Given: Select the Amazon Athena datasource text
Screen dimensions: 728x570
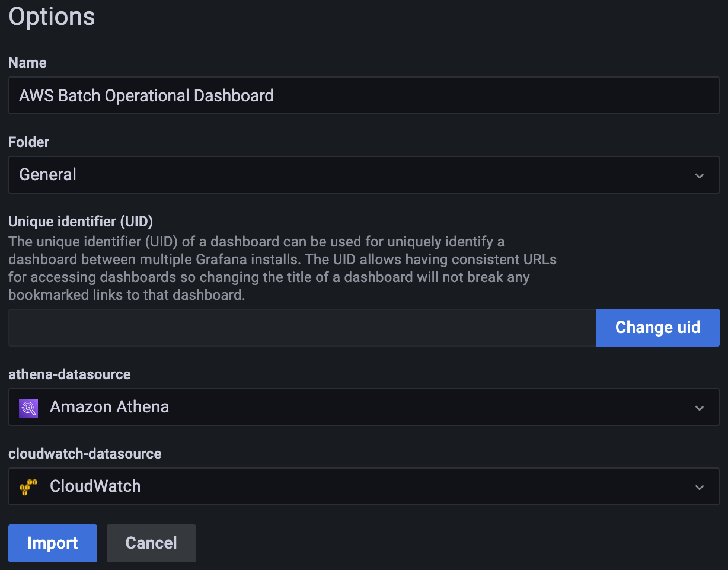Looking at the screenshot, I should click(x=109, y=407).
